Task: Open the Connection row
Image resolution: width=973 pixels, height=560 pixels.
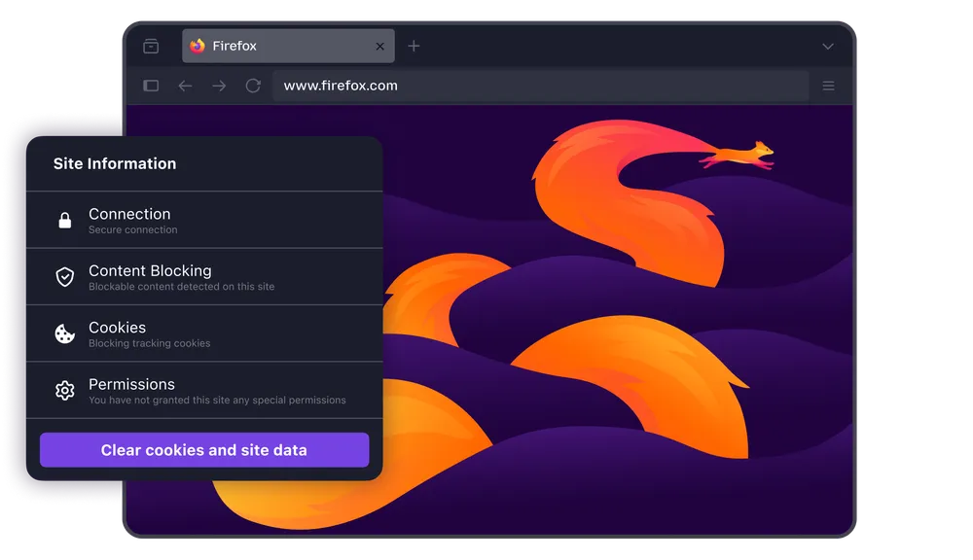Action: tap(204, 220)
